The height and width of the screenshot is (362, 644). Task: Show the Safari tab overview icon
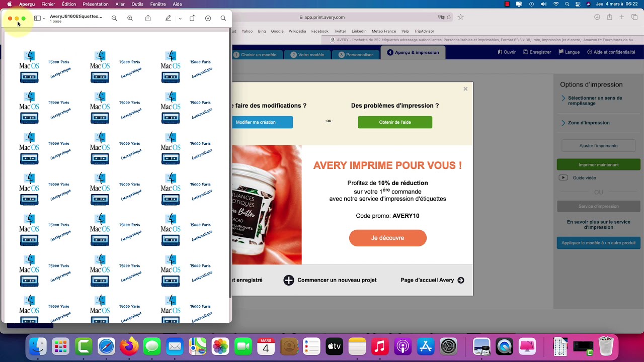(x=634, y=17)
